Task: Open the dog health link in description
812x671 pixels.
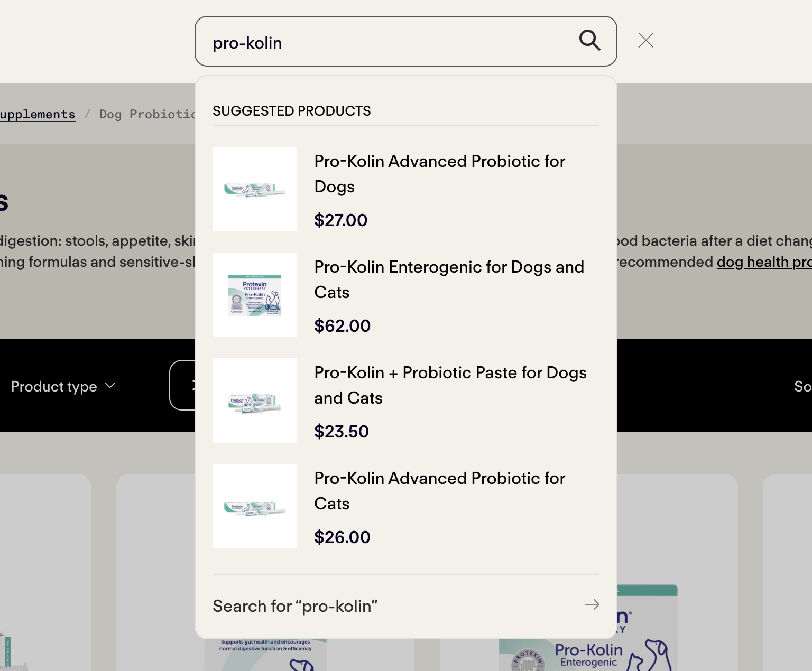Action: 764,262
